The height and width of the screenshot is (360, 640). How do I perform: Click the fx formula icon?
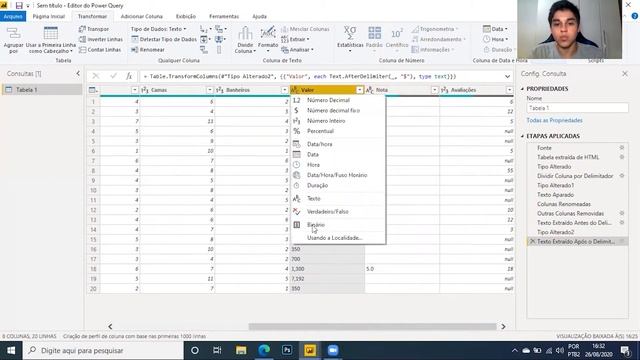click(x=129, y=76)
